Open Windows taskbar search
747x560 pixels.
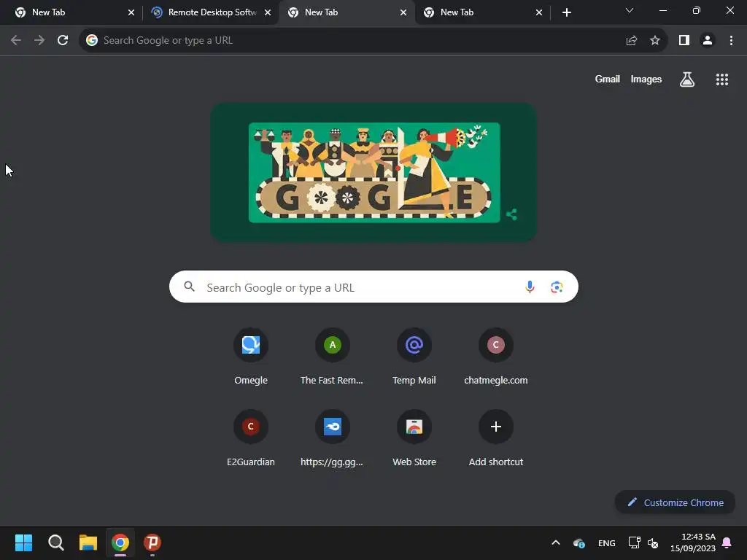pyautogui.click(x=55, y=542)
